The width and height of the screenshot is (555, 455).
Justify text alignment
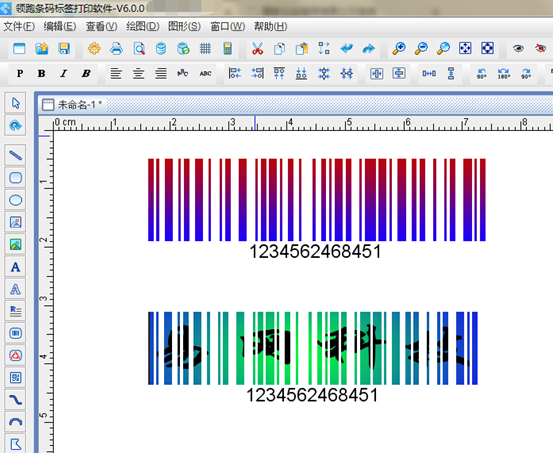click(161, 73)
